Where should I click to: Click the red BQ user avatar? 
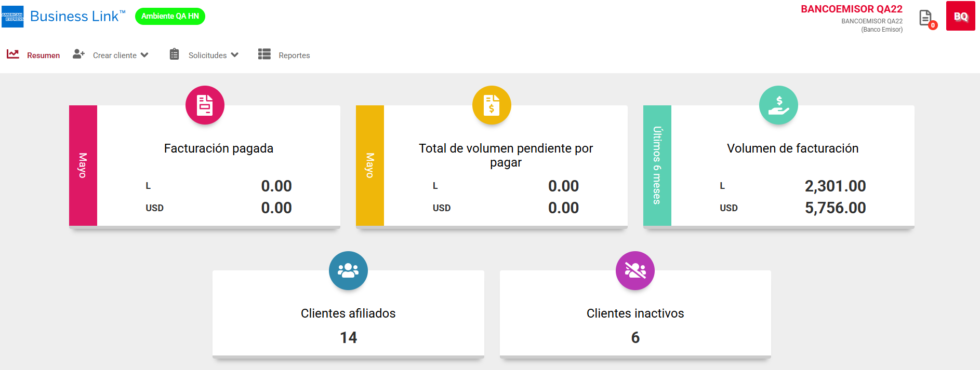click(960, 16)
